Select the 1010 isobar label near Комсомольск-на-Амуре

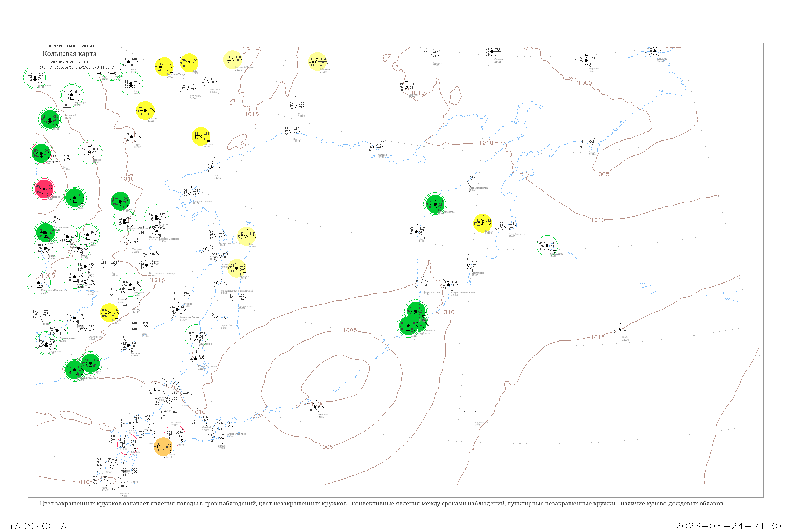(158, 280)
